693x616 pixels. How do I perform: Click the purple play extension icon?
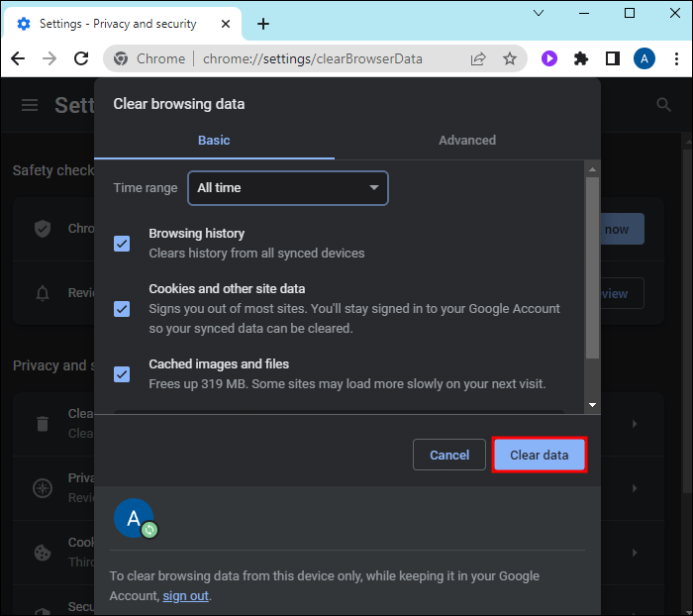point(549,58)
